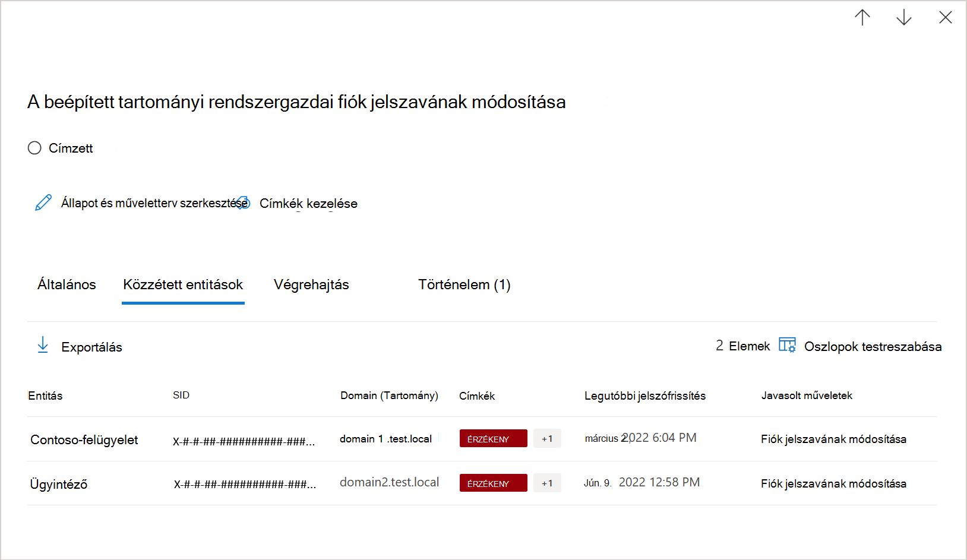Click the Címkék column header
This screenshot has height=560, width=967.
coord(477,396)
